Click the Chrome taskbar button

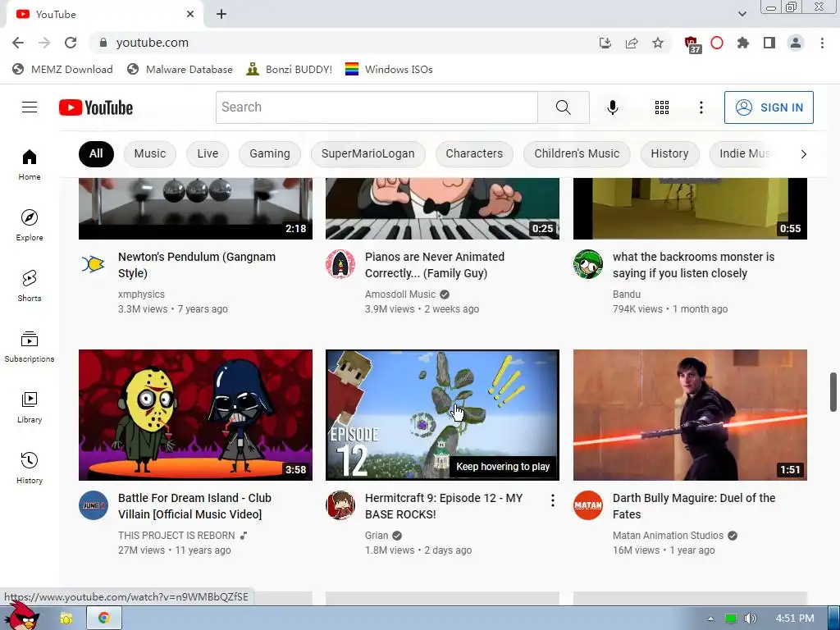coord(104,619)
